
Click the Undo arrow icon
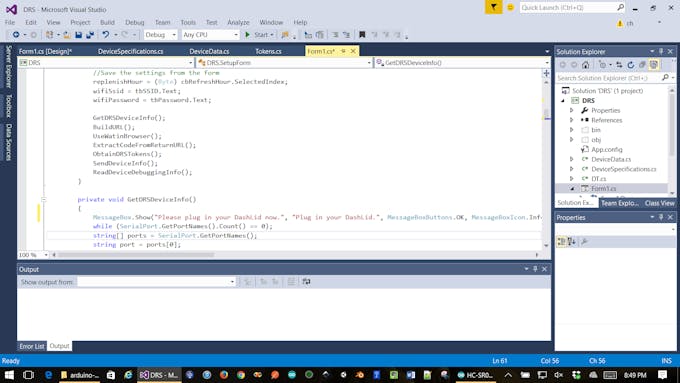(x=105, y=35)
